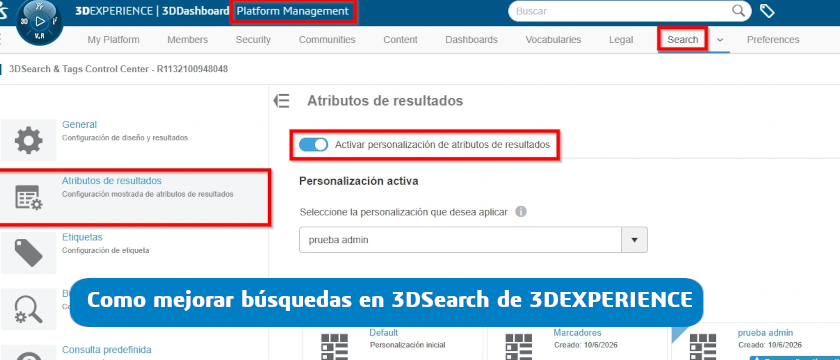Toggle Activar personalización de atributos de resultados switch
This screenshot has width=840, height=360.
coord(313,145)
